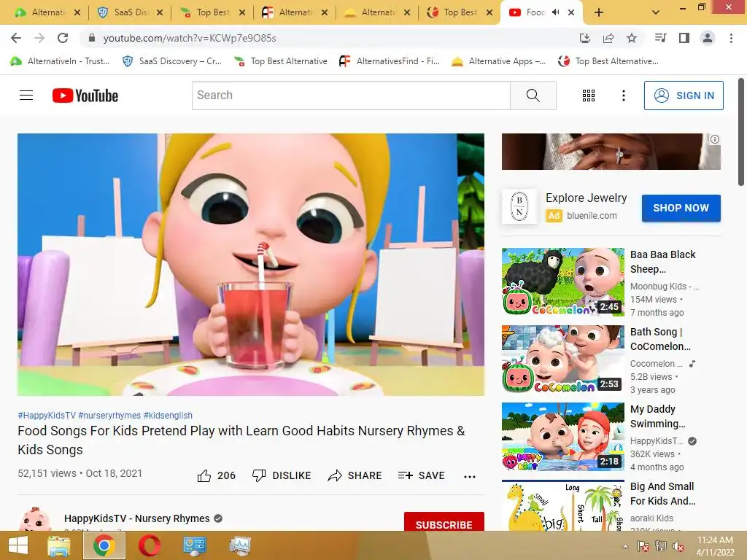The image size is (747, 560).
Task: Open HappyKidsTV channel avatar
Action: pos(35,519)
